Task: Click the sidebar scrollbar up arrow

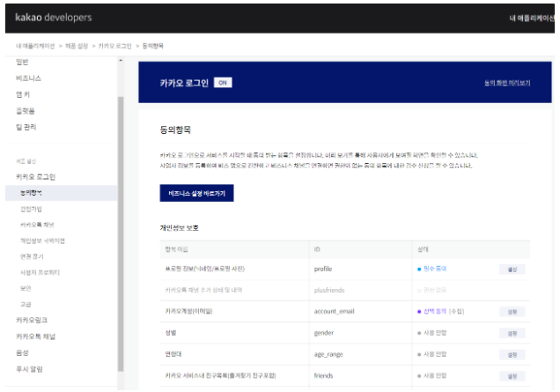Action: tap(121, 61)
